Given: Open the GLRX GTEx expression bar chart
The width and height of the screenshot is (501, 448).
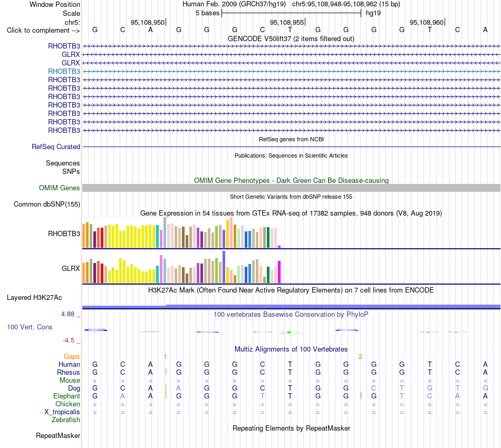Looking at the screenshot, I should (181, 267).
